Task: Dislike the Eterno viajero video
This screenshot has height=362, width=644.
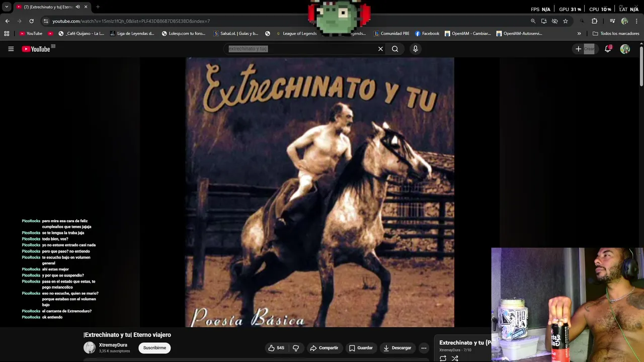Action: pyautogui.click(x=296, y=348)
